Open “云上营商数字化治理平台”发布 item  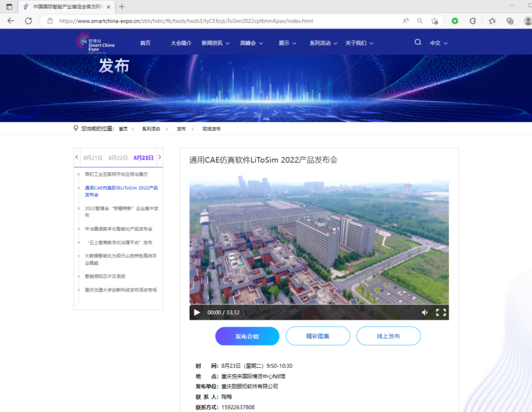(x=120, y=243)
